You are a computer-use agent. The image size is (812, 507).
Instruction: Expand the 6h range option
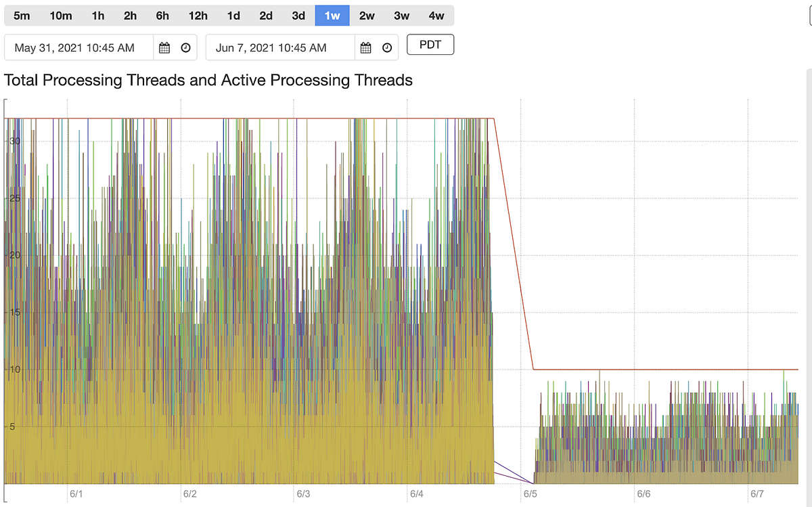162,15
